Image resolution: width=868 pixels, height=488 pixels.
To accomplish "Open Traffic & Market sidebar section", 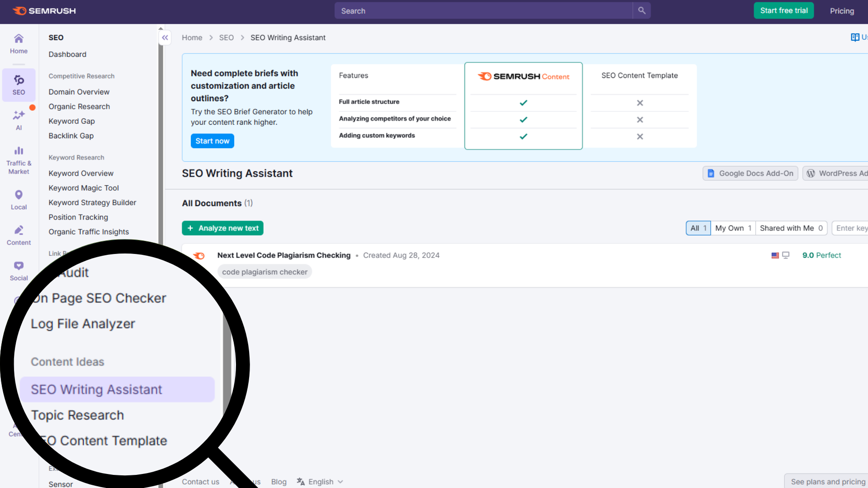I will click(19, 160).
